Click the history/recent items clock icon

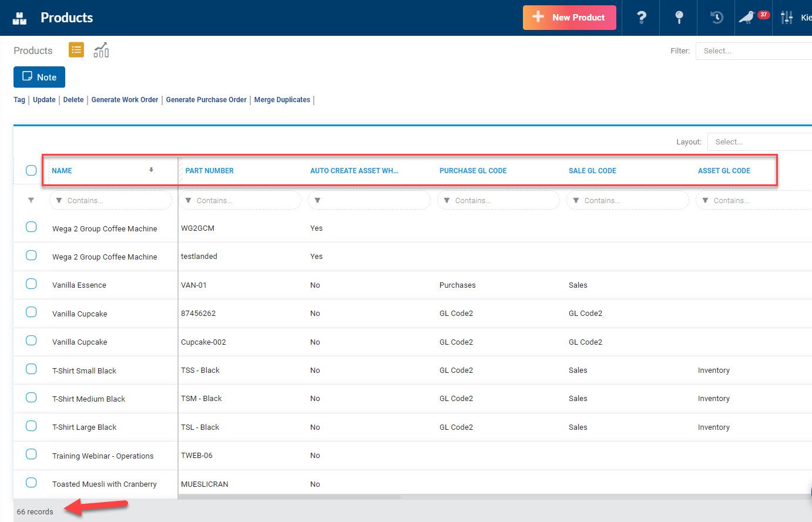716,18
